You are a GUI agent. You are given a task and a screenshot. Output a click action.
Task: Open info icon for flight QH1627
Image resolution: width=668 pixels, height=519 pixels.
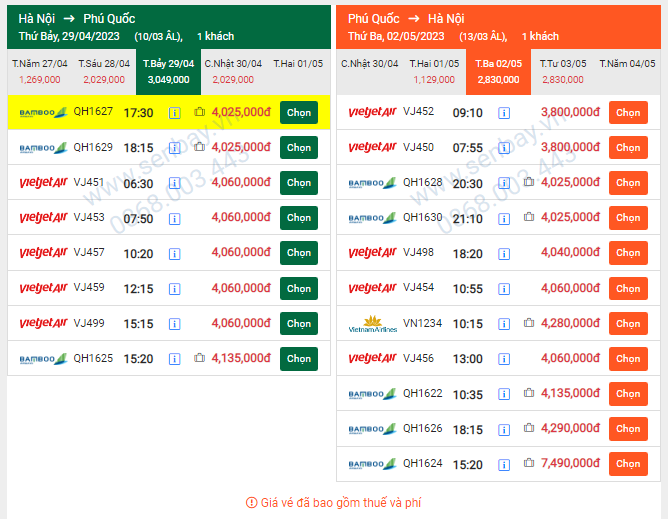174,113
